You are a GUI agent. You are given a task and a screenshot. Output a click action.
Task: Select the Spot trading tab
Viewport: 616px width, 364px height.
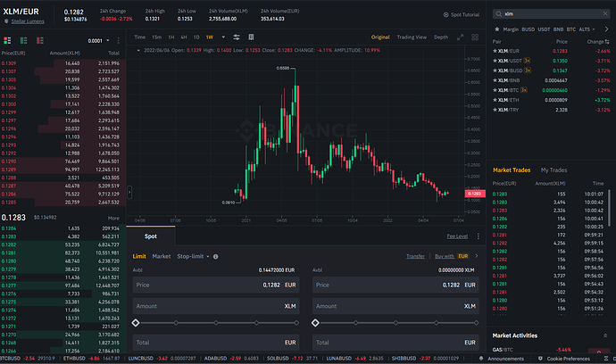pyautogui.click(x=151, y=236)
